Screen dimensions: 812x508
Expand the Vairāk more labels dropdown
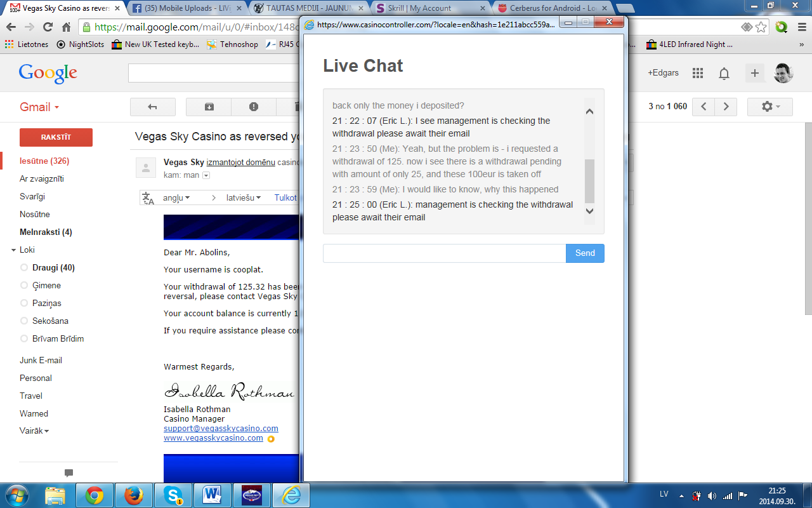(x=34, y=431)
